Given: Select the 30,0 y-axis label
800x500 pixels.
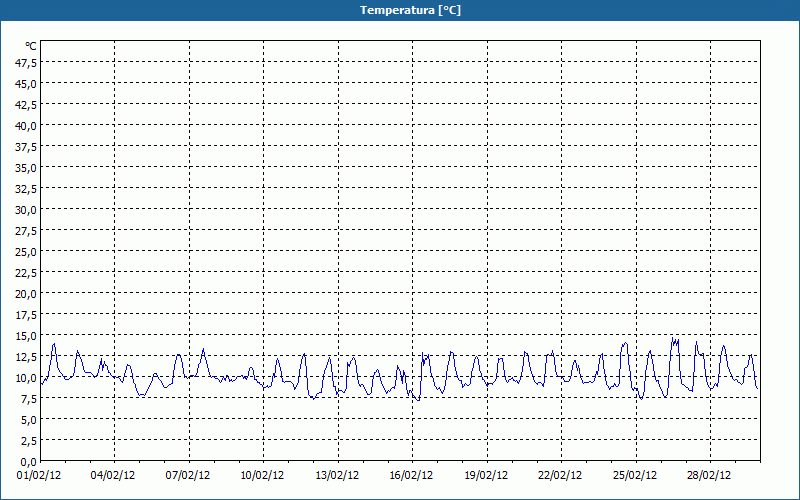Looking at the screenshot, I should pyautogui.click(x=26, y=210).
